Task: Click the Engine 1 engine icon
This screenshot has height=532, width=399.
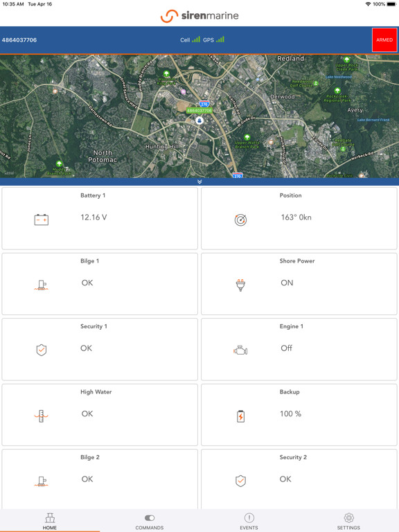Action: click(240, 351)
